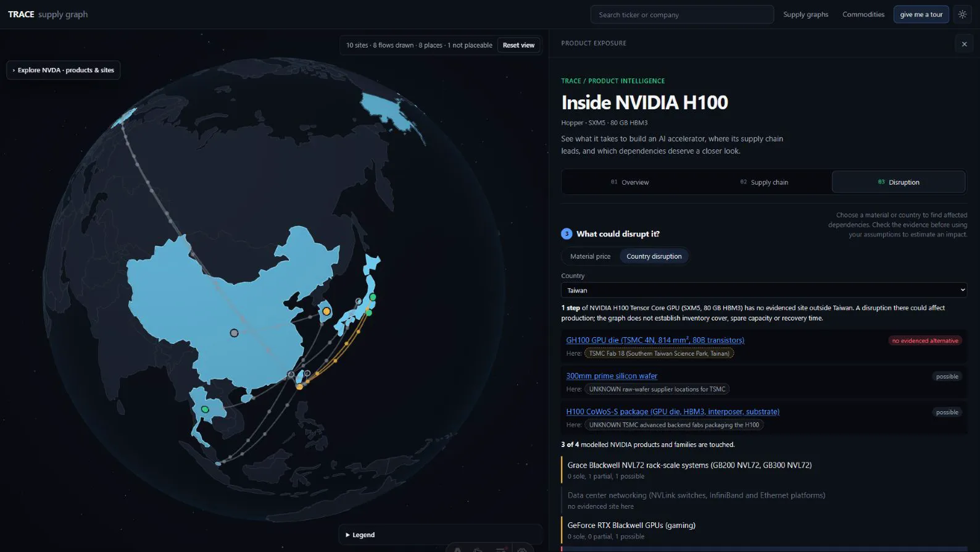The width and height of the screenshot is (980, 552).
Task: Click the UNKNOWN raw-wafer supplier locations chip
Action: 657,389
